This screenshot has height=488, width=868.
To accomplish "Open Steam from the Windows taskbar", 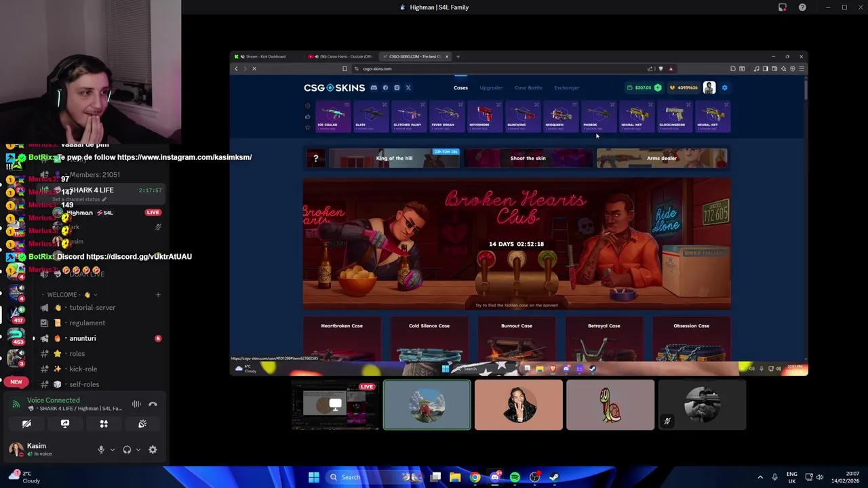I will click(x=554, y=477).
